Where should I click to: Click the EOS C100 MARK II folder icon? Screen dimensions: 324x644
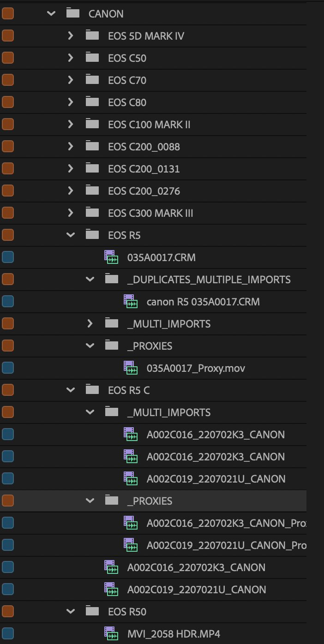click(x=92, y=124)
